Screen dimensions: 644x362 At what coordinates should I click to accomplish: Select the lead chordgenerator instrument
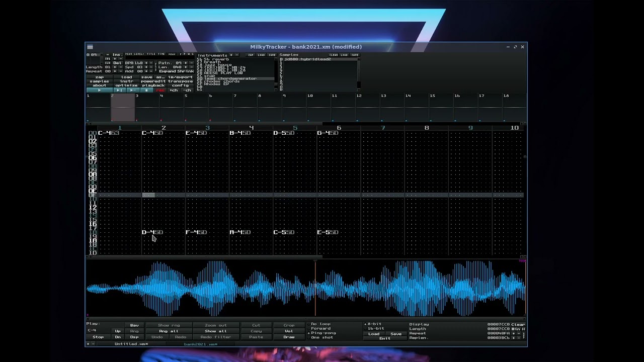tap(230, 78)
